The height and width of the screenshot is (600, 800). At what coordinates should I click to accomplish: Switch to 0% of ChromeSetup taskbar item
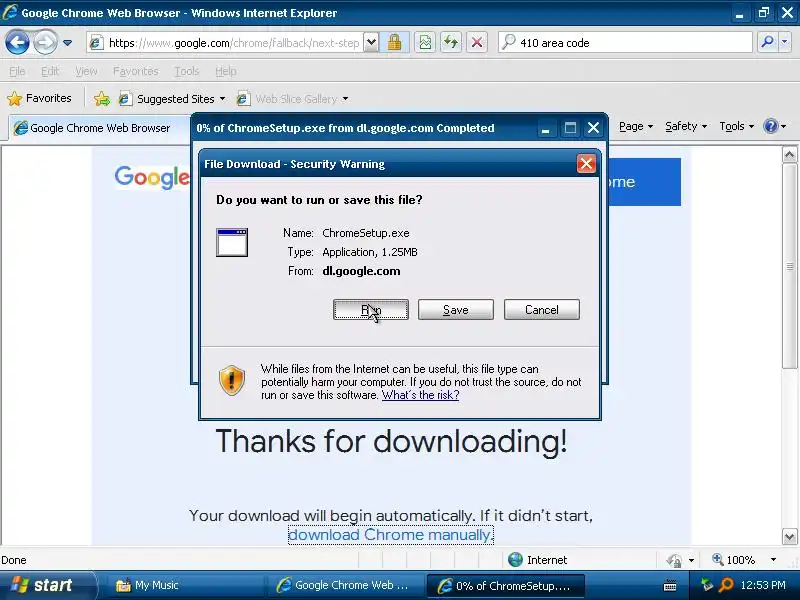click(505, 586)
